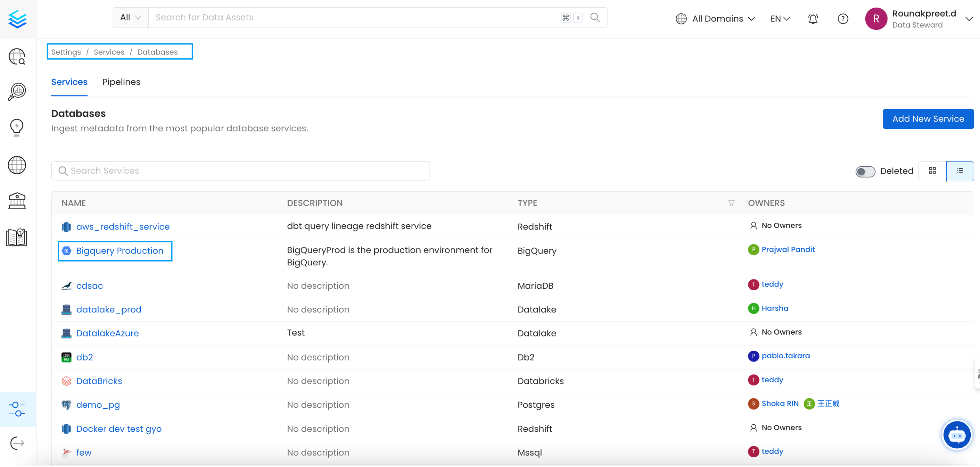Click the MariaDB icon beside cdsac

(x=67, y=286)
